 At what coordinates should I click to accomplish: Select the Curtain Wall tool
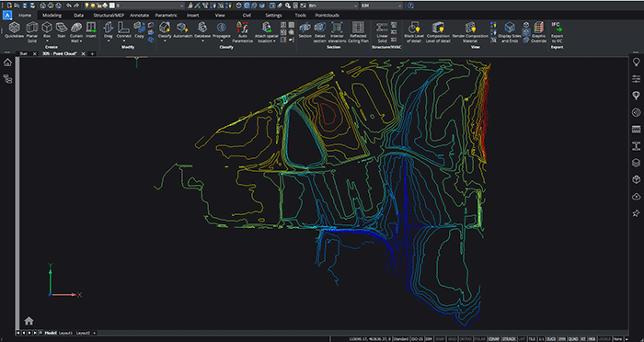(76, 32)
